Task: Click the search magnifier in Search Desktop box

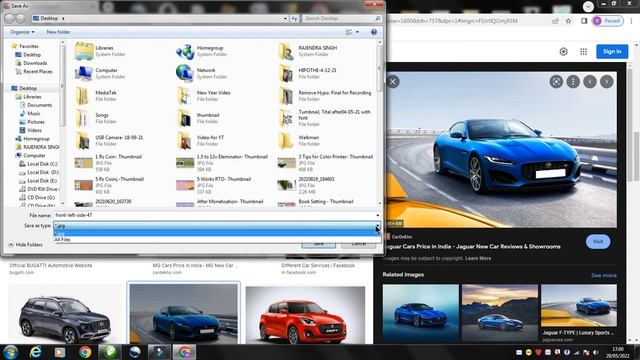Action: pos(378,18)
